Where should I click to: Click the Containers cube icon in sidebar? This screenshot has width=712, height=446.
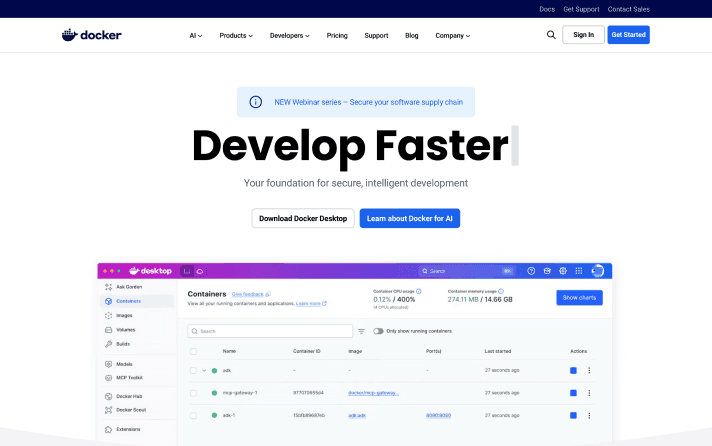point(109,301)
